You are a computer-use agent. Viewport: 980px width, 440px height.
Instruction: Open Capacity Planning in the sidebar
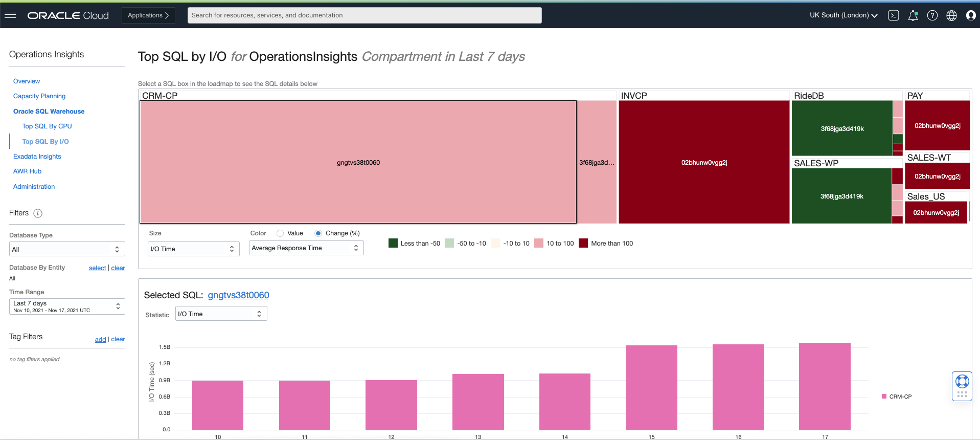(x=39, y=96)
